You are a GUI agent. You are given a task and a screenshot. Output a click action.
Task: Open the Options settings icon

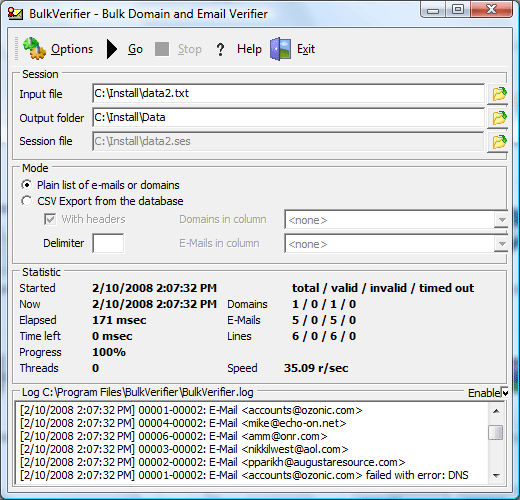click(x=34, y=49)
